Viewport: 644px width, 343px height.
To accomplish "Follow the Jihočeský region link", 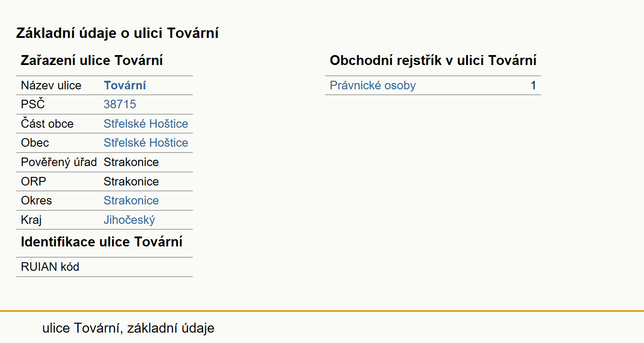I will 129,220.
